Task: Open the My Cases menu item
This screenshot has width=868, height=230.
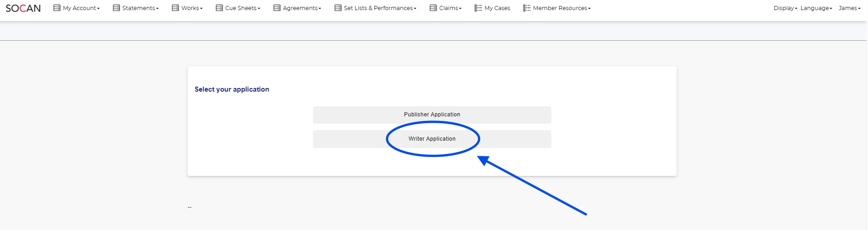Action: [497, 8]
